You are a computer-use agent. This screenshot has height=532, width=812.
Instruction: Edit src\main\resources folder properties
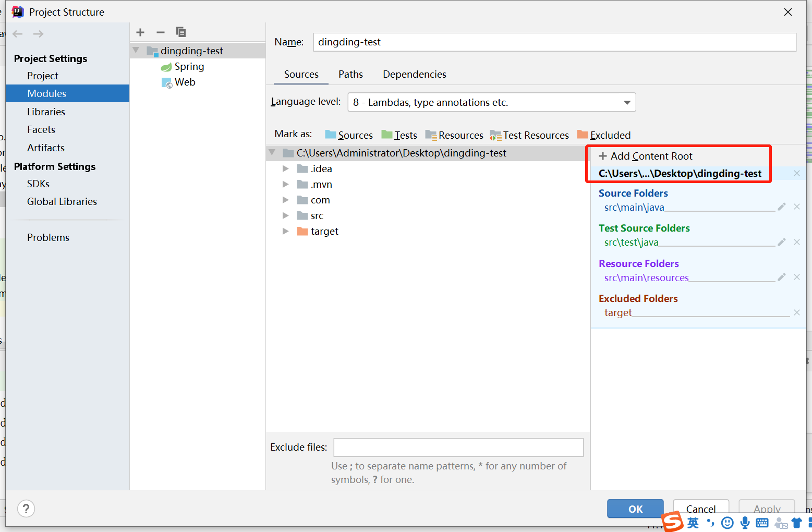click(782, 277)
